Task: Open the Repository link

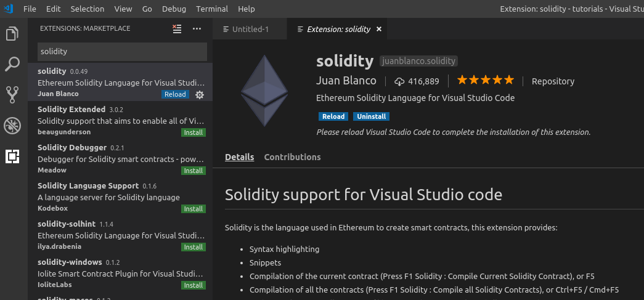Action: [553, 81]
